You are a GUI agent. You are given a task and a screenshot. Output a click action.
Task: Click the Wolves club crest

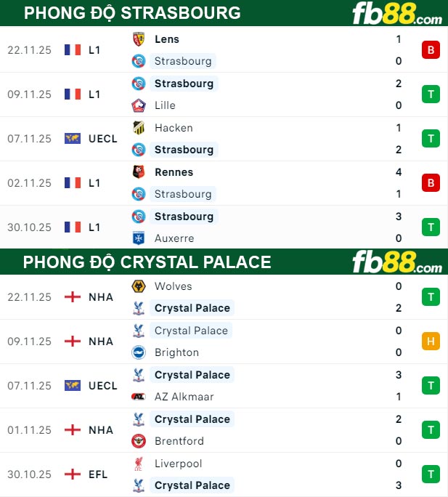click(139, 286)
